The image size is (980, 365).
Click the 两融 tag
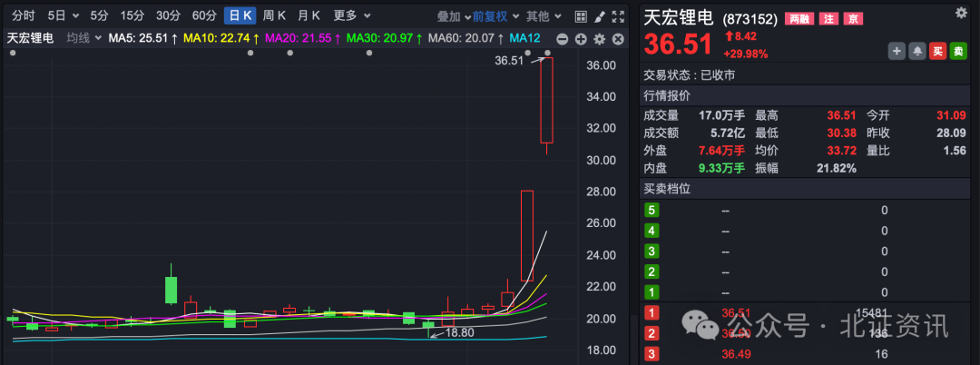point(801,19)
